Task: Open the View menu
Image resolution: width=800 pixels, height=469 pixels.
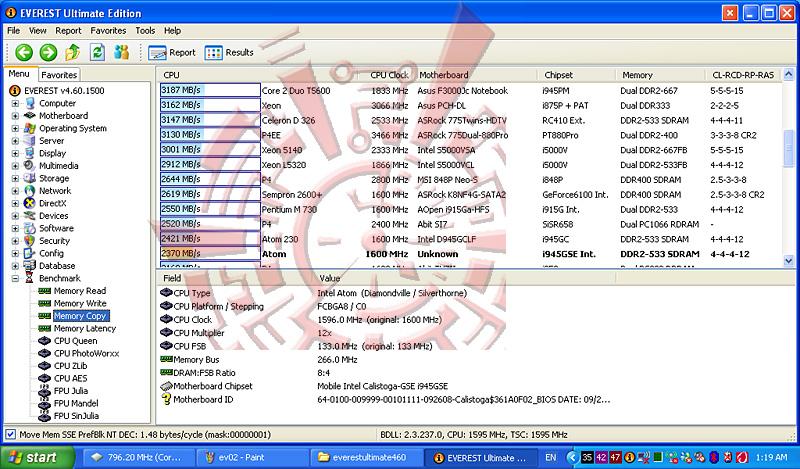Action: 37,31
